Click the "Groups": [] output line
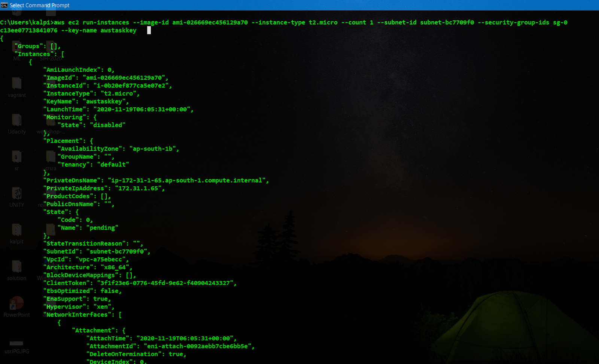Screen dimensions: 599x364 (x=37, y=46)
